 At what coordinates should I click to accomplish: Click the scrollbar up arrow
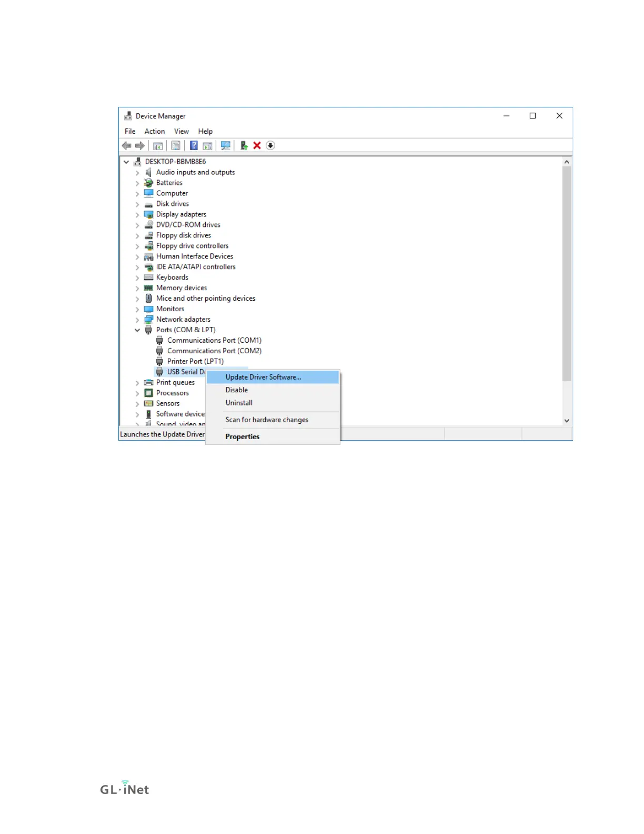[567, 162]
